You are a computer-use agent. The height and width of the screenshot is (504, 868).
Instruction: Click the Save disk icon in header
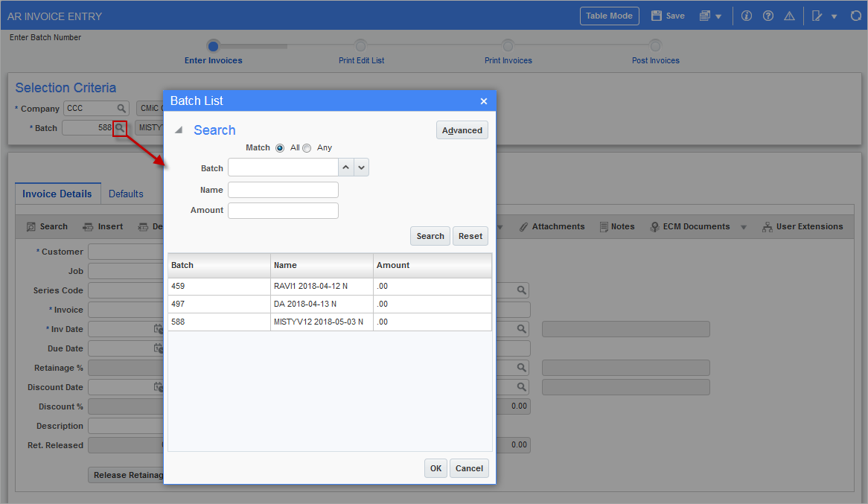click(x=657, y=16)
